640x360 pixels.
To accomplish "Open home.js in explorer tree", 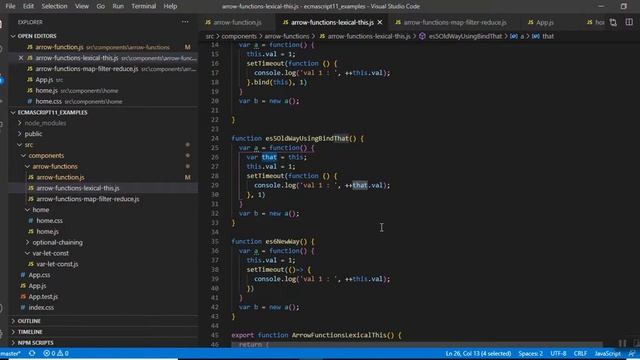I will [x=47, y=231].
